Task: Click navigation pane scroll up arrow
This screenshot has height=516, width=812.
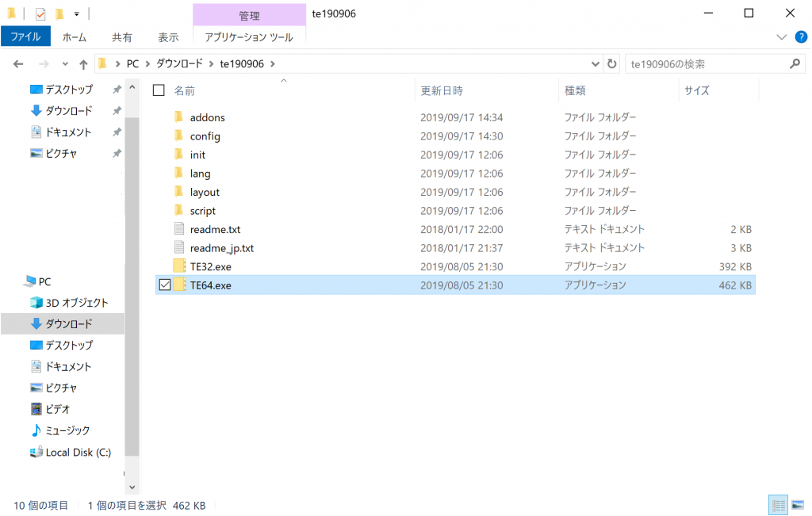Action: [132, 87]
